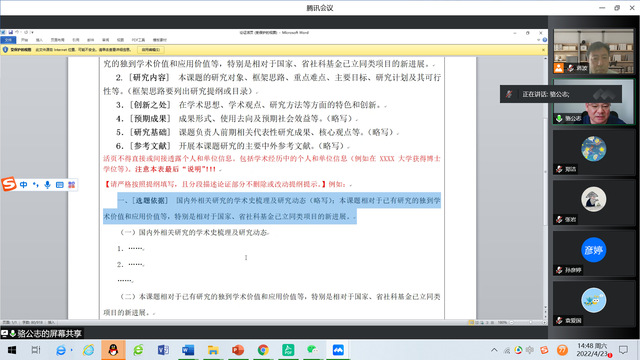This screenshot has height=360, width=640.
Task: Click Enable Editing in the yellow Protected View bar
Action: [151, 50]
